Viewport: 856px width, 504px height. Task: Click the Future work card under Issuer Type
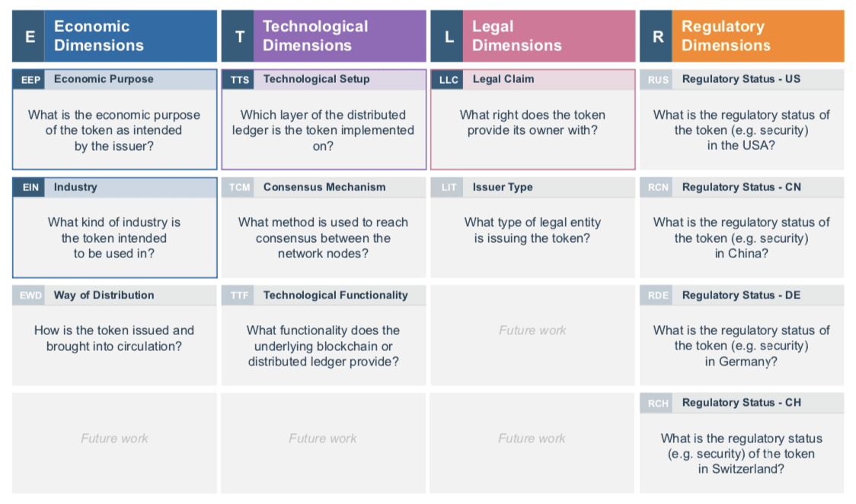coord(532,335)
